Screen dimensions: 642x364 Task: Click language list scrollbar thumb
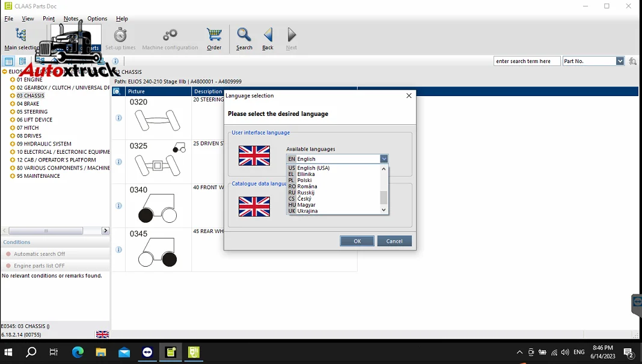[x=384, y=198]
